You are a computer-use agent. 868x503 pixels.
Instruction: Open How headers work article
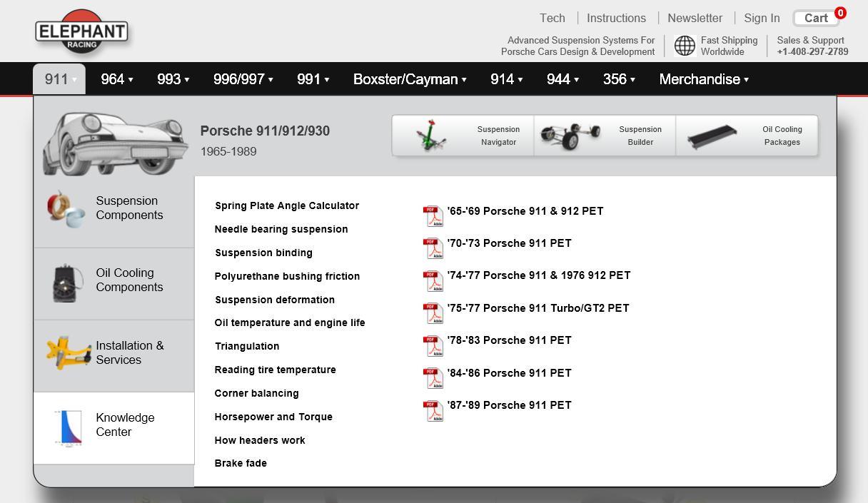coord(260,440)
